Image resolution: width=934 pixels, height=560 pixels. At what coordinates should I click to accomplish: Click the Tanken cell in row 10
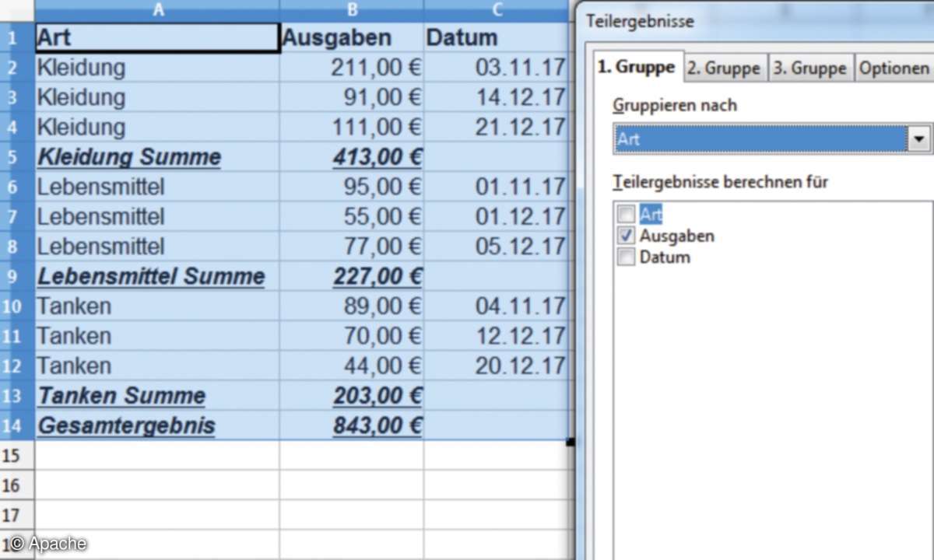coord(157,306)
